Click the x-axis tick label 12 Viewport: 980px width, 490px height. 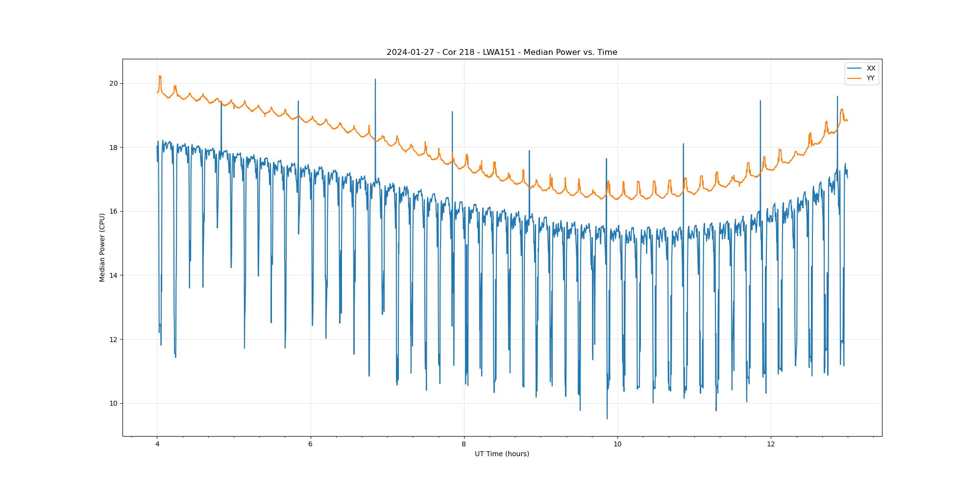771,444
